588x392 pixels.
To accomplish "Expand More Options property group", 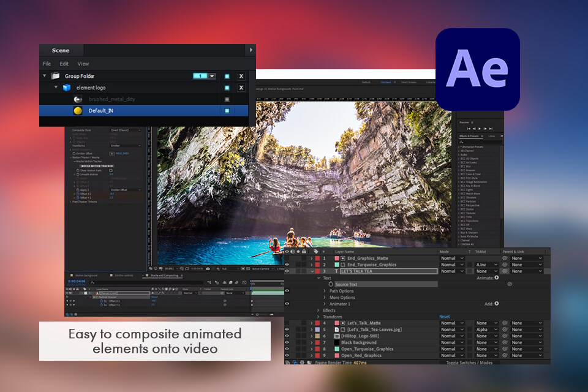I will (x=325, y=298).
